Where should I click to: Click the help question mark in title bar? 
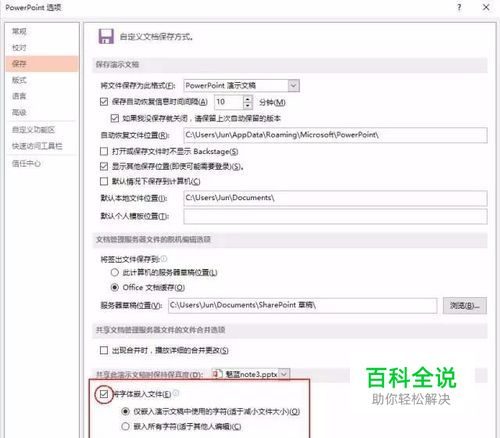tap(459, 7)
